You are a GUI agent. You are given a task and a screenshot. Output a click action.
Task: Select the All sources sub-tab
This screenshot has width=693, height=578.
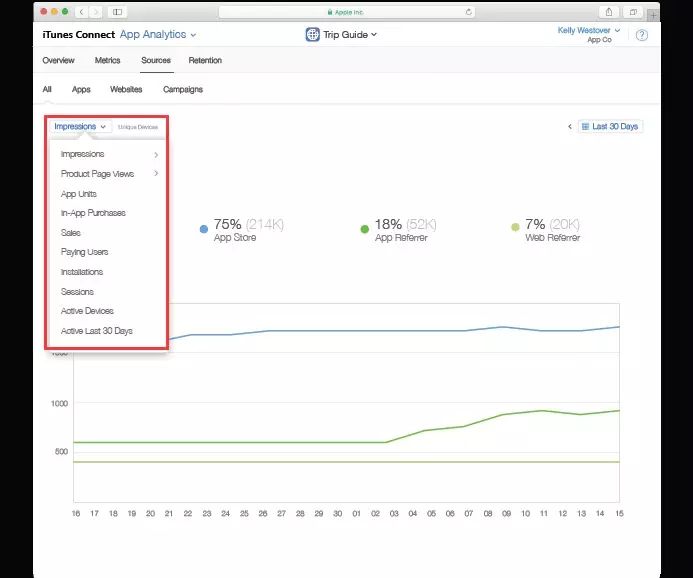[47, 89]
